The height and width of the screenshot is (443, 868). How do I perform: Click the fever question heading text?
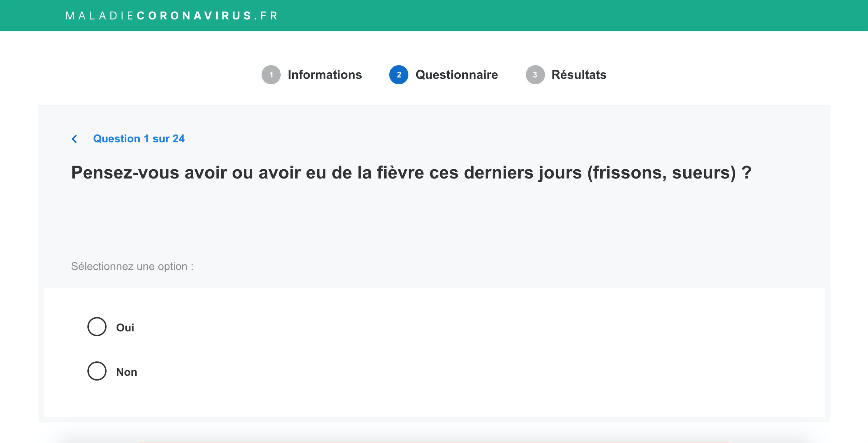[x=411, y=173]
